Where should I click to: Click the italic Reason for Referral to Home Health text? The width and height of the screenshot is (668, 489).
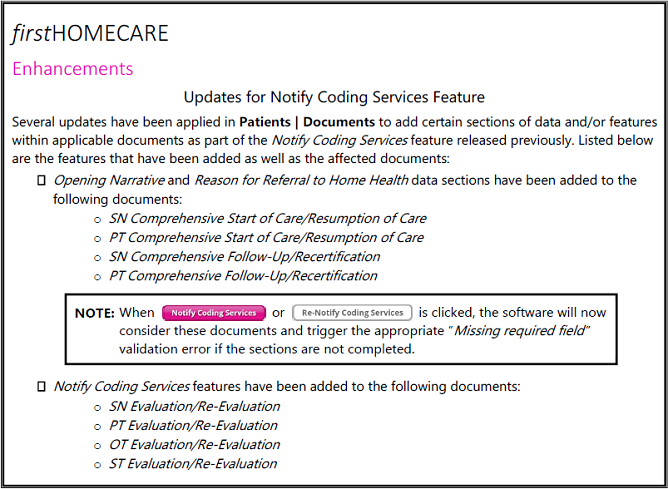tap(301, 180)
